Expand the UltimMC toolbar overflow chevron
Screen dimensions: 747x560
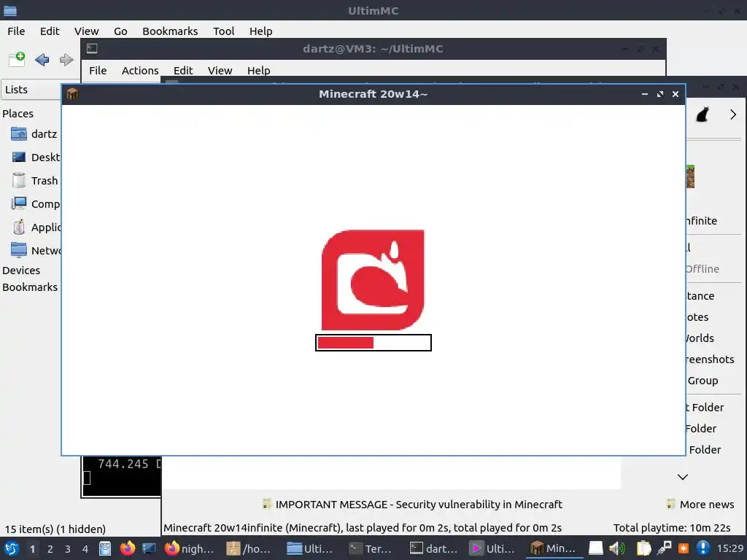(x=732, y=114)
